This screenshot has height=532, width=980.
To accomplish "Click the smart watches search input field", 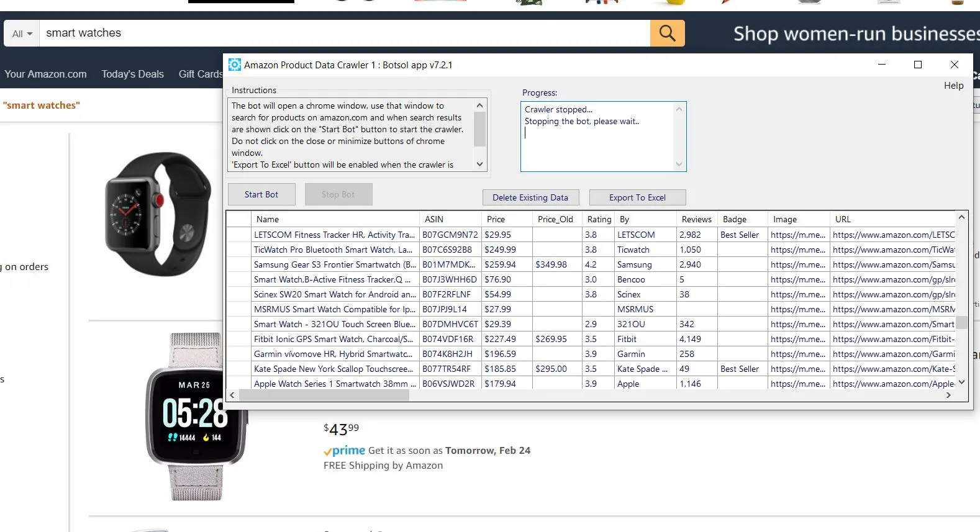I will pos(345,33).
